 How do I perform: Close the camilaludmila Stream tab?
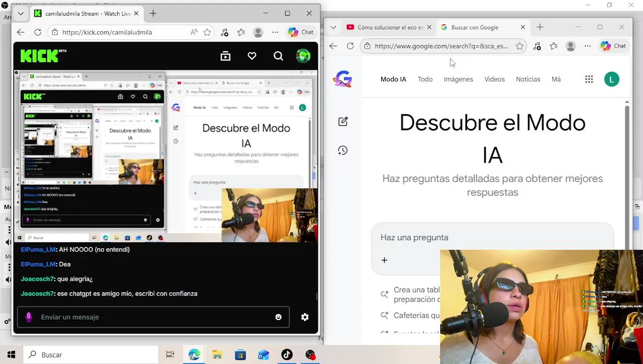(136, 14)
